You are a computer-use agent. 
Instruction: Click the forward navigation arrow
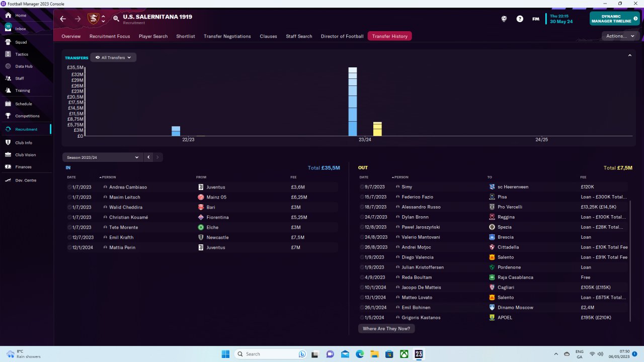[x=77, y=19]
